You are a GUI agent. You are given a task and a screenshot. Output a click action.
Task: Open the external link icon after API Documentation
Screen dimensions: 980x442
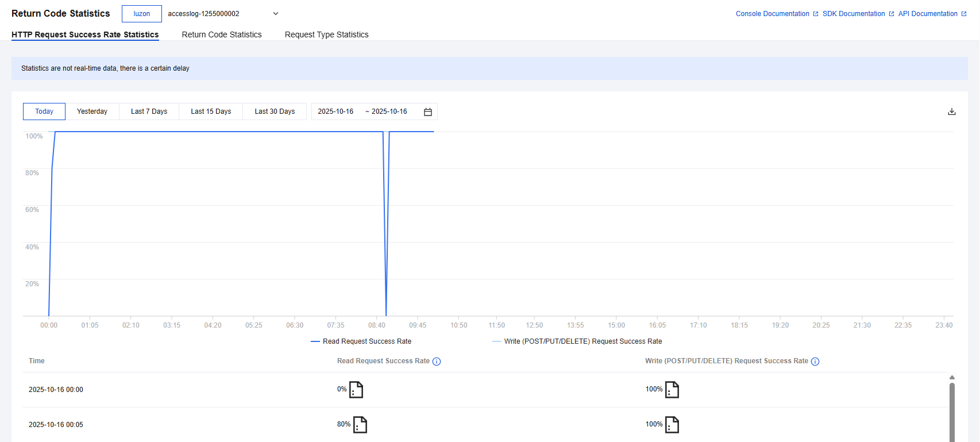pos(964,14)
